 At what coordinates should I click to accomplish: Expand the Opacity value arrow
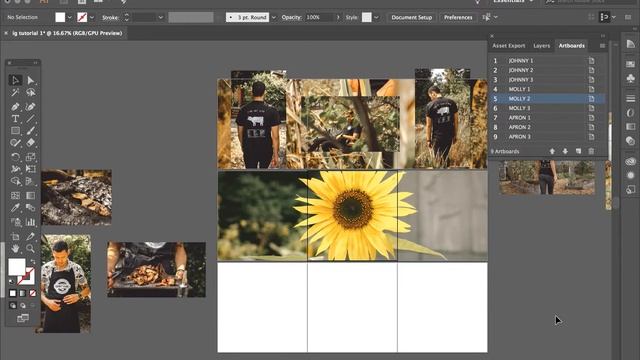338,18
